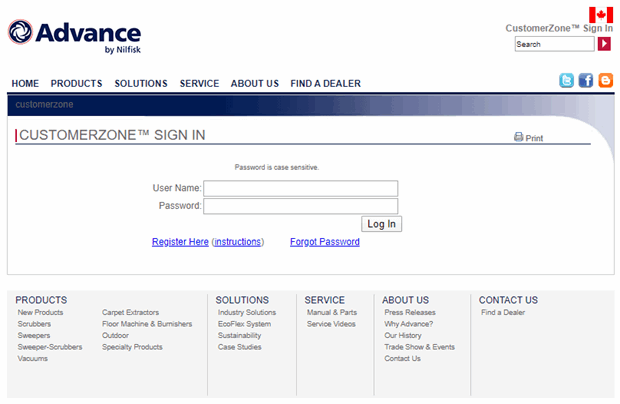
Task: Open PRODUCTS navigation menu
Action: click(76, 84)
